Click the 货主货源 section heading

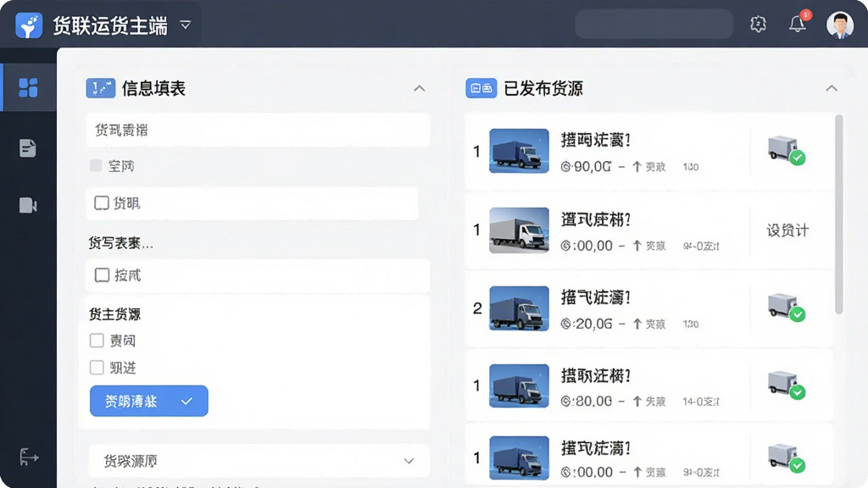pos(114,314)
